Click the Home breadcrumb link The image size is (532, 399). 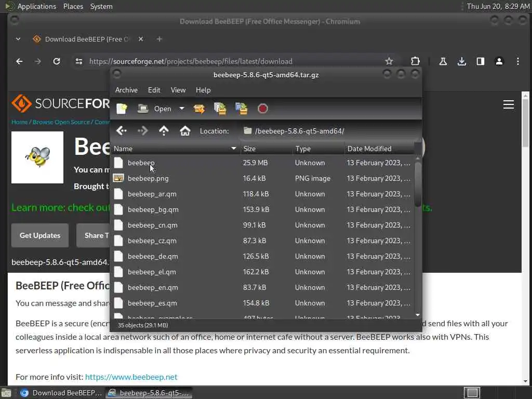click(x=19, y=122)
